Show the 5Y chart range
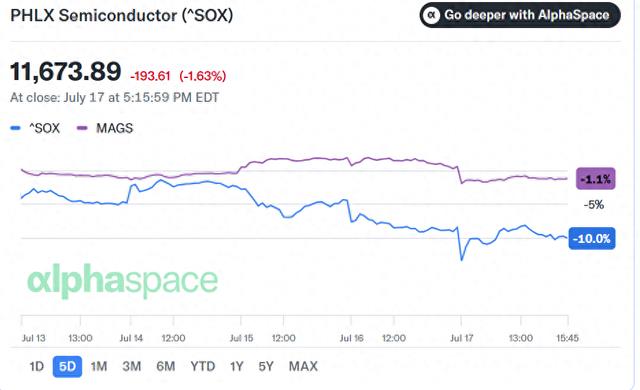The width and height of the screenshot is (640, 390). pos(266,366)
